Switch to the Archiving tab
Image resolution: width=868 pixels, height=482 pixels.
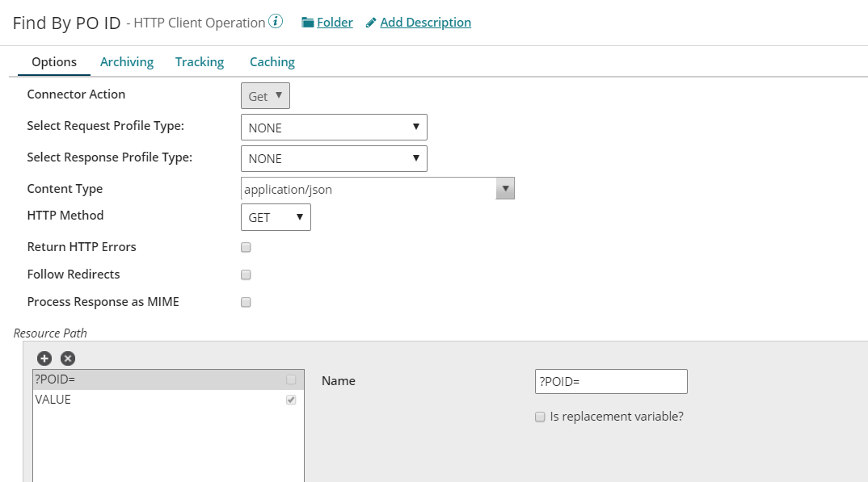[x=127, y=62]
